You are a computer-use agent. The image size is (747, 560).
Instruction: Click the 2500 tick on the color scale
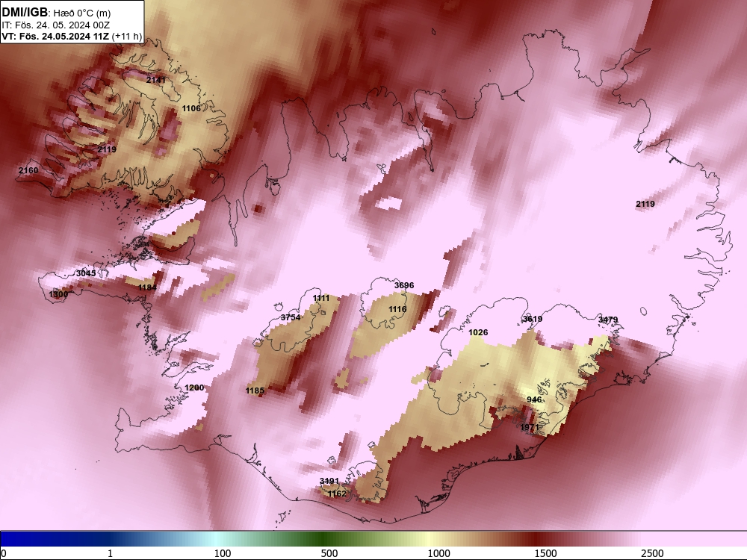[652, 553]
